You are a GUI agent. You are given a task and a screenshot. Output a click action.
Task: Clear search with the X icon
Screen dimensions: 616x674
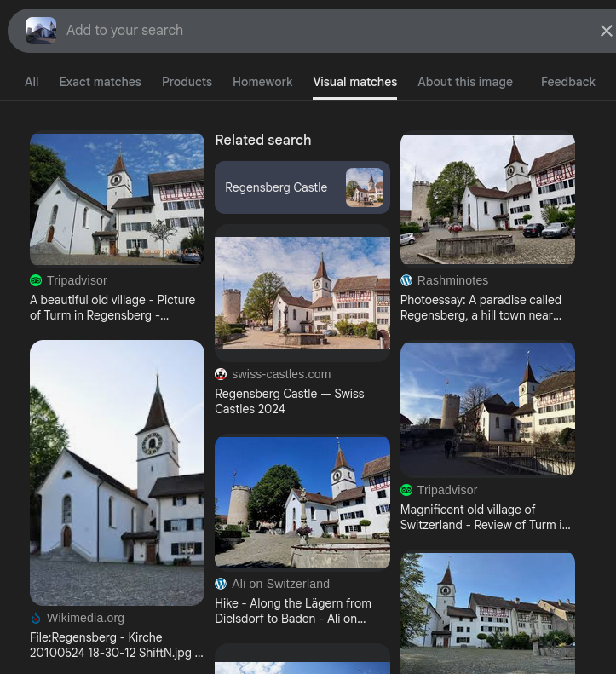(x=606, y=31)
